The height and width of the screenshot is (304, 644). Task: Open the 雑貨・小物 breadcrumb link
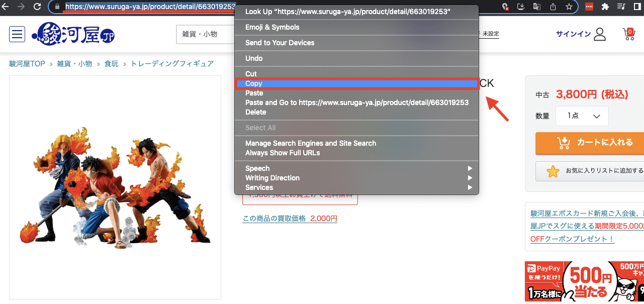[x=74, y=64]
